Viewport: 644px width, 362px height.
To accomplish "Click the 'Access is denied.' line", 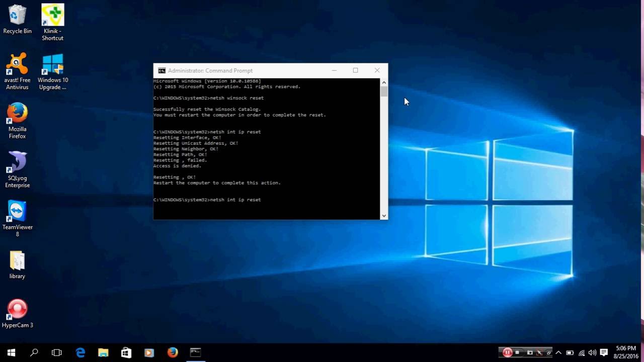I will coord(177,166).
